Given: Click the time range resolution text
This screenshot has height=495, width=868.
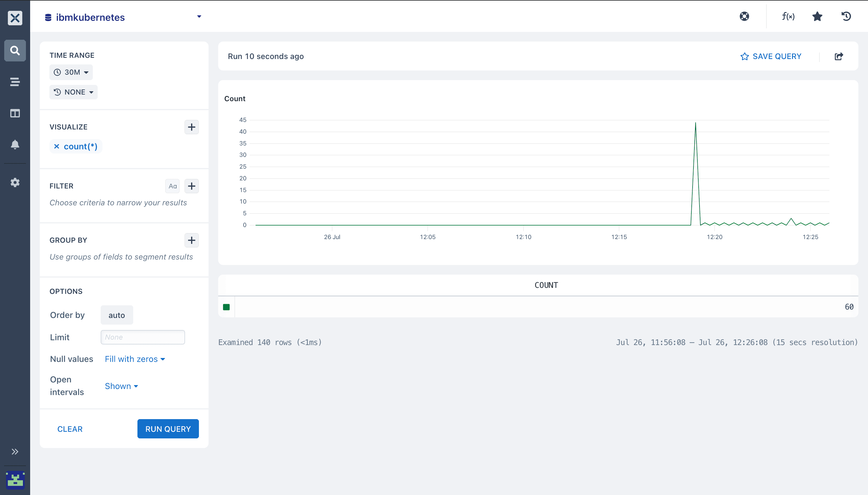Looking at the screenshot, I should pyautogui.click(x=737, y=342).
